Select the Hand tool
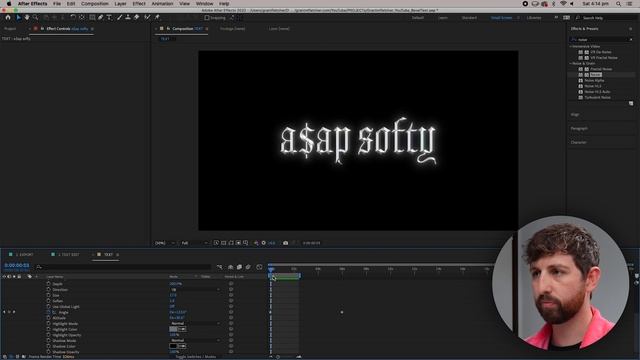 point(27,18)
